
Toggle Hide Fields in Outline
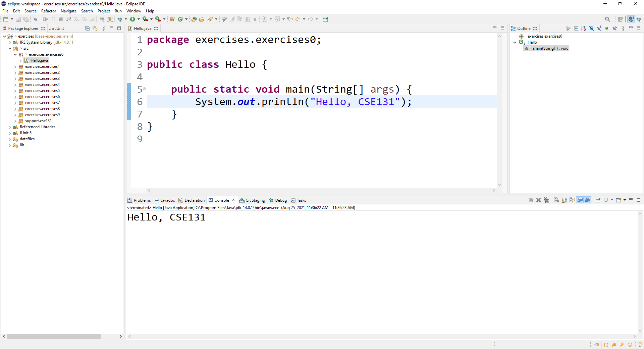coord(591,28)
